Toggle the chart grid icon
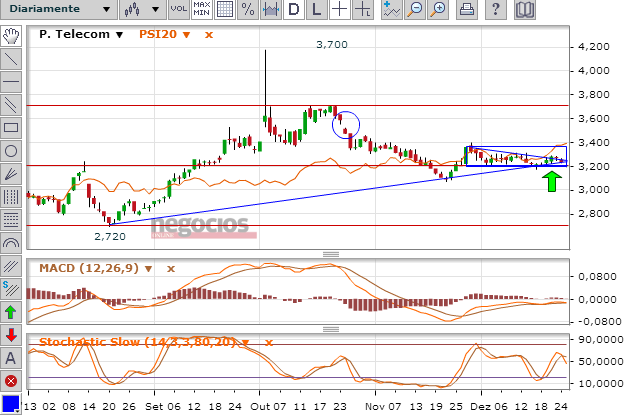632x419 pixels. [225, 9]
